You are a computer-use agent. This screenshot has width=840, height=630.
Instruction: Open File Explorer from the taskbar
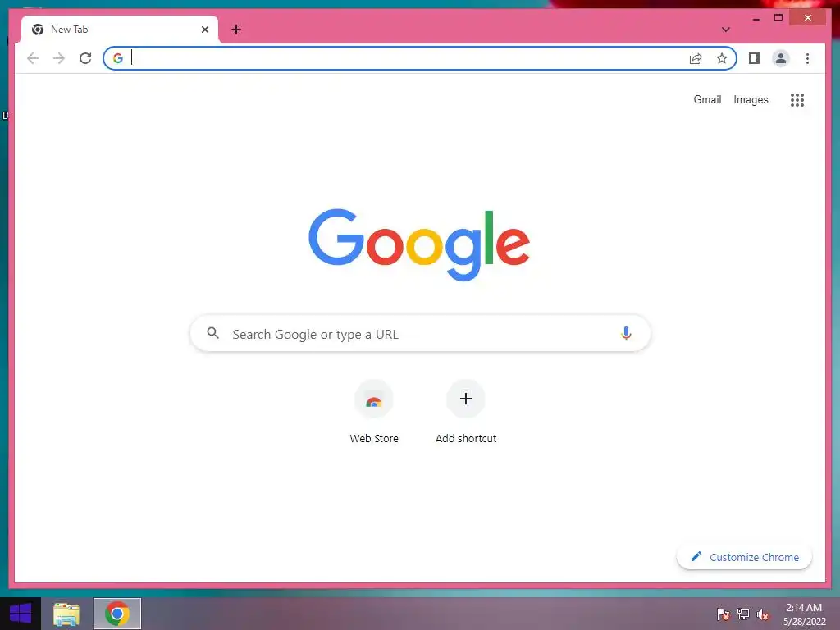(66, 614)
